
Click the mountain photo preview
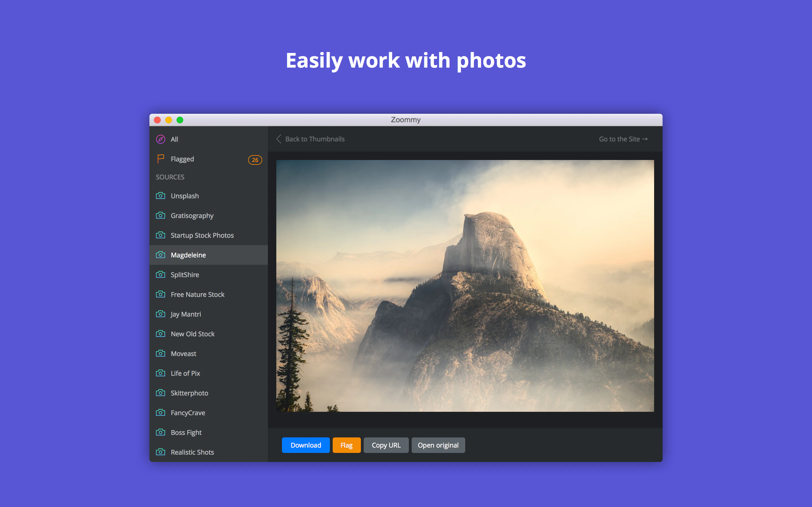(465, 286)
